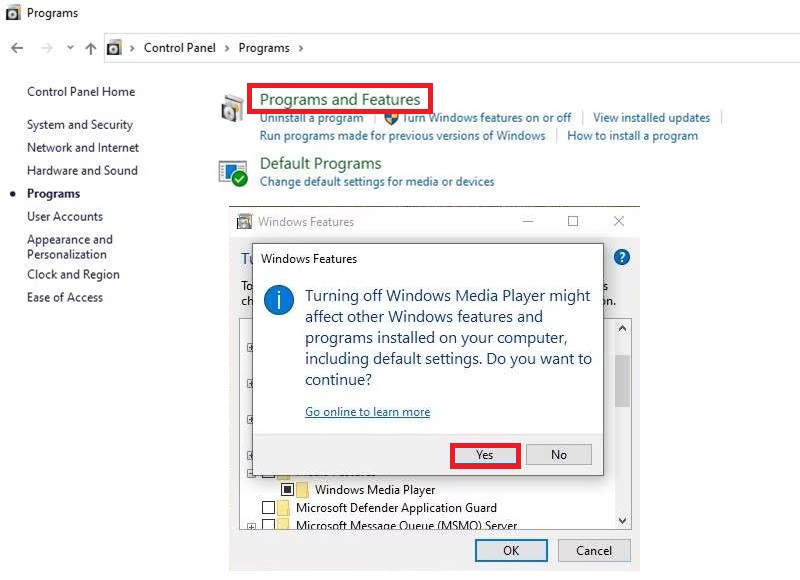Screen dimensions: 800x580
Task: Click OK in Windows Features window
Action: (511, 551)
